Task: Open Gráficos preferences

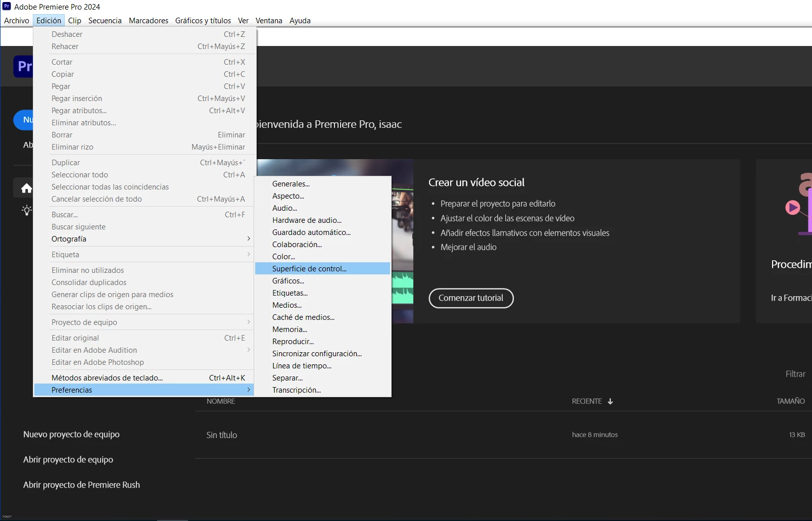Action: [323, 281]
